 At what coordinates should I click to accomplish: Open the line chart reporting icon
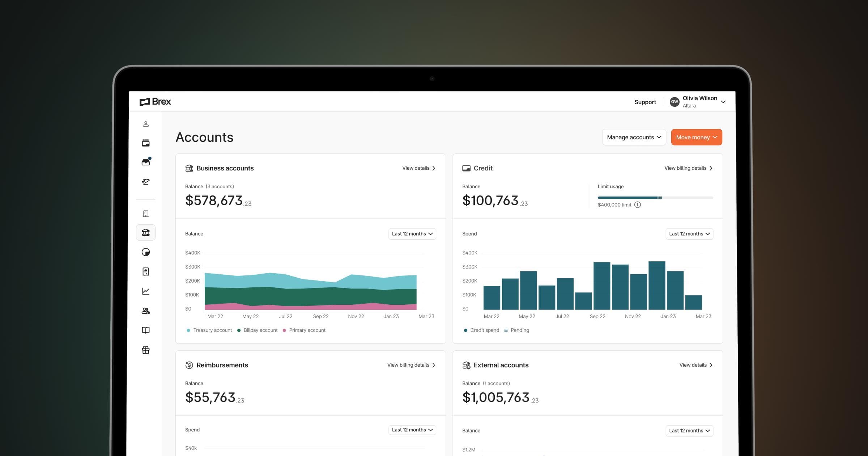point(146,291)
